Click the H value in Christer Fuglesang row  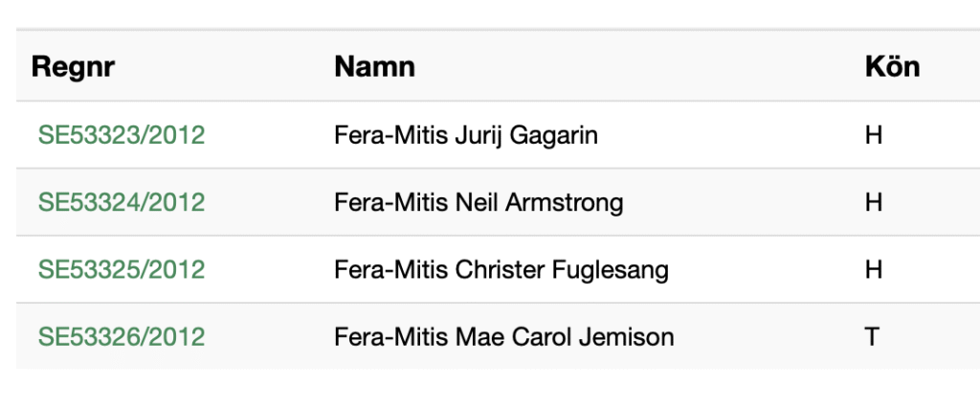pos(874,269)
